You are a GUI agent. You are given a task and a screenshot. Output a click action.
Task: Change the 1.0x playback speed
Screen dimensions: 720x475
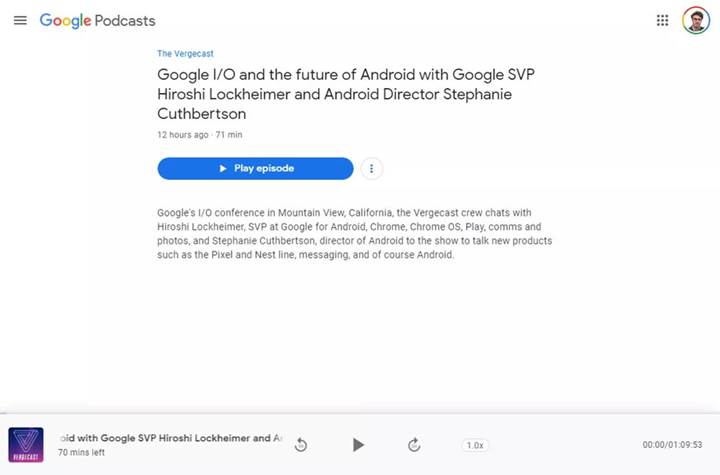(x=475, y=445)
